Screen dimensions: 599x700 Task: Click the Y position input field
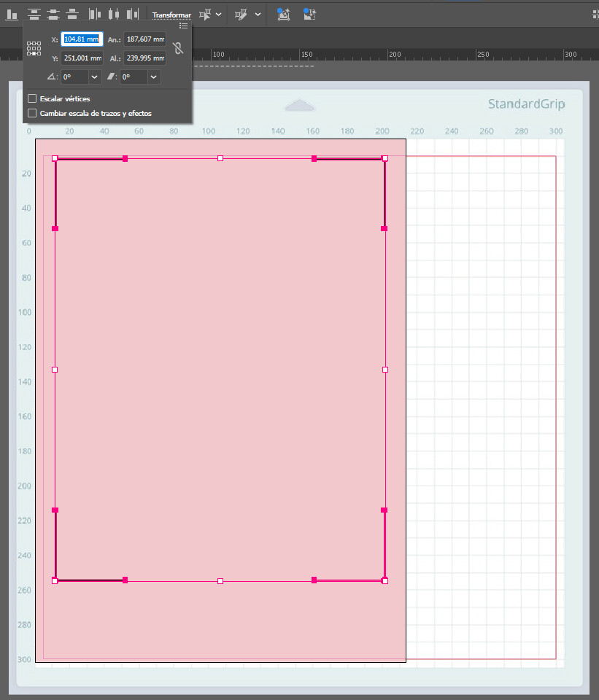click(x=82, y=58)
